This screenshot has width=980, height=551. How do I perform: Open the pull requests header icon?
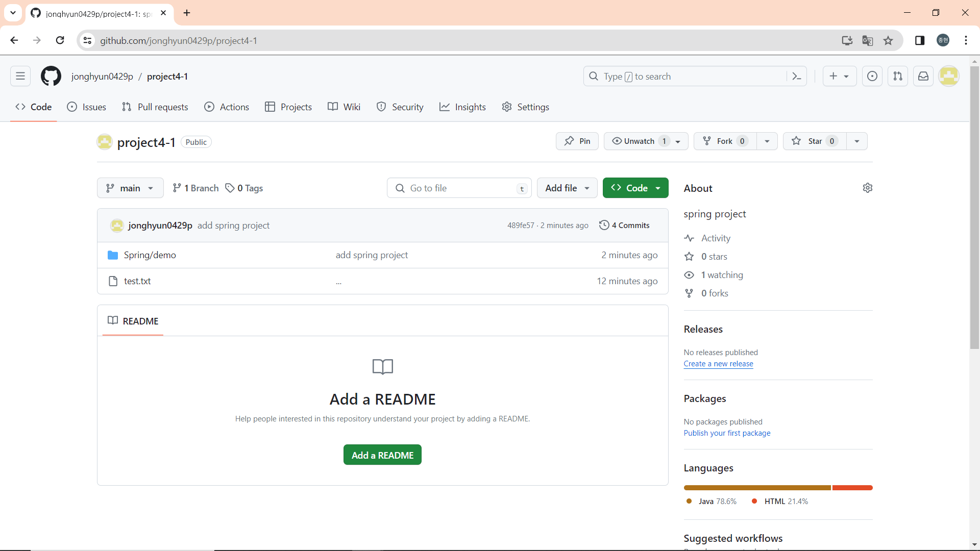(898, 77)
